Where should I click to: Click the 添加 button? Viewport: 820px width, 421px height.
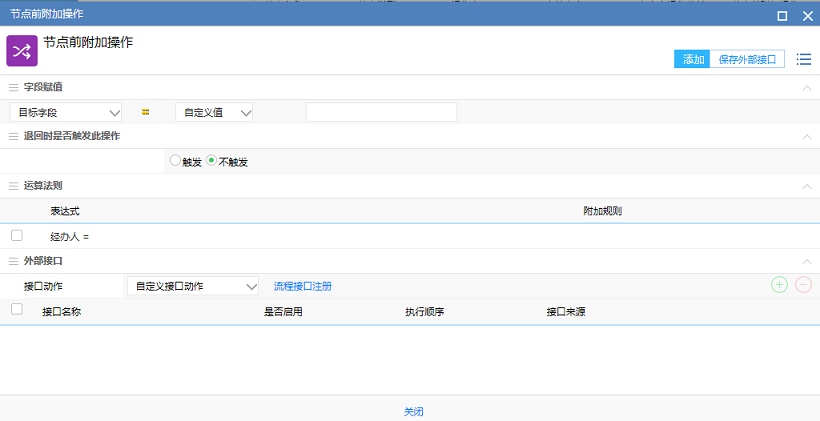coord(692,59)
